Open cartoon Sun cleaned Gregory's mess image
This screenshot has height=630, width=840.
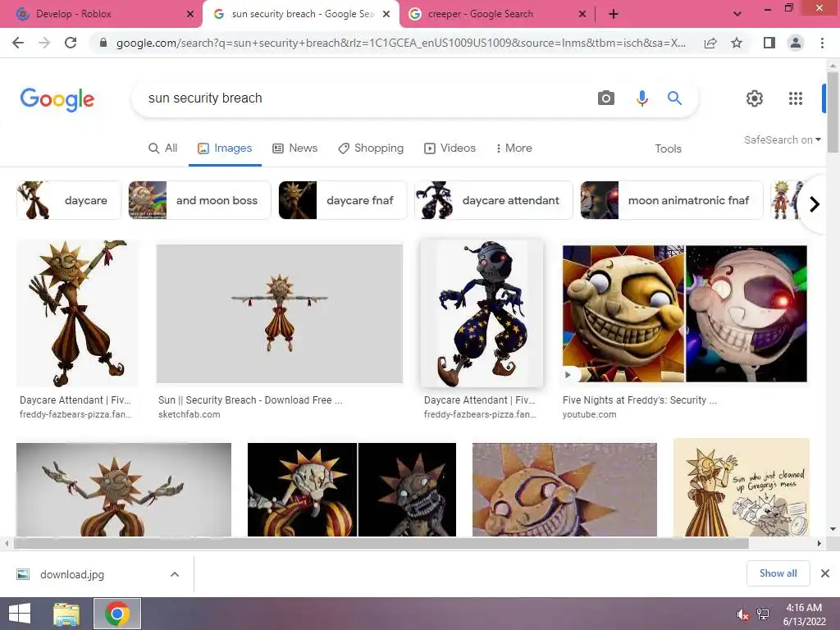click(x=742, y=487)
